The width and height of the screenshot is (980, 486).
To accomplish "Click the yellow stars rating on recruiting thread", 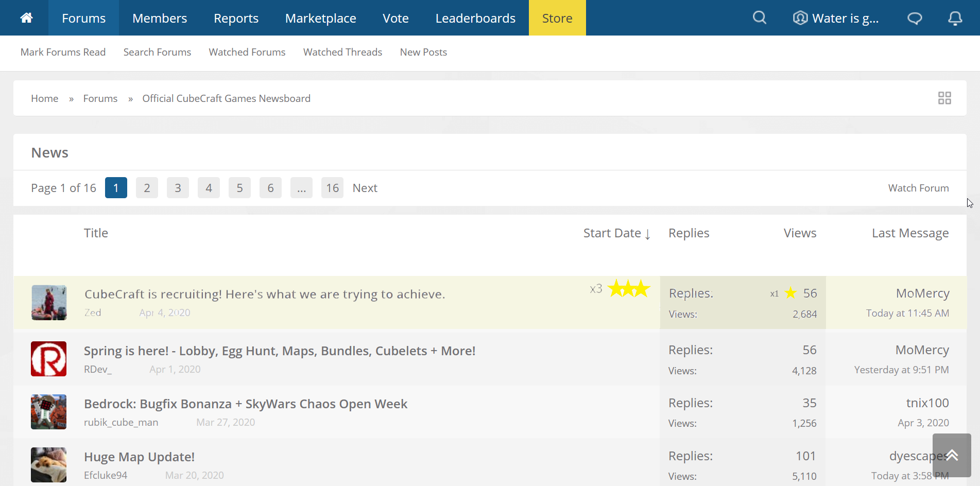I will tap(629, 288).
